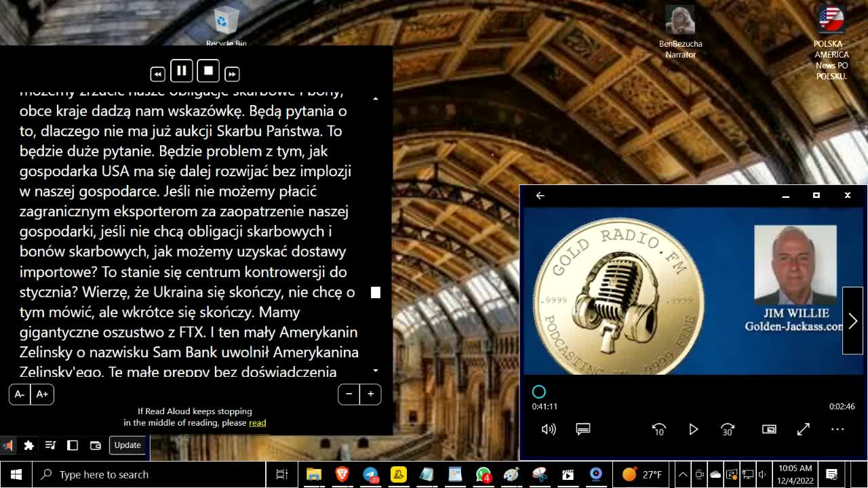The width and height of the screenshot is (868, 488).
Task: Skip forward 30 seconds in player
Action: tap(728, 429)
